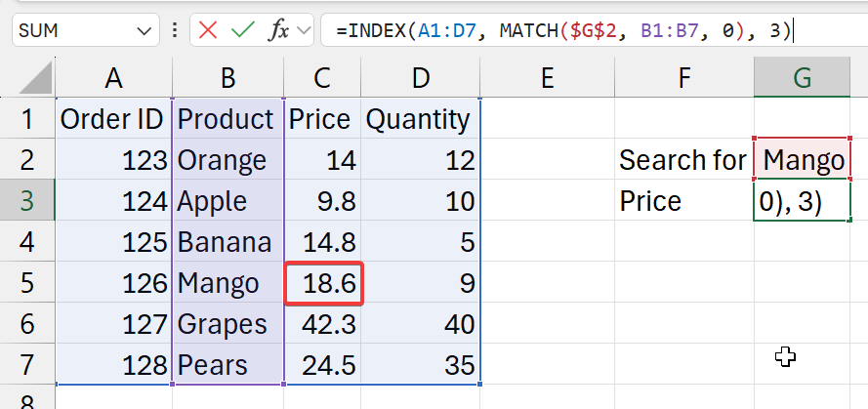The image size is (868, 409).
Task: Select column A header
Action: [x=113, y=78]
